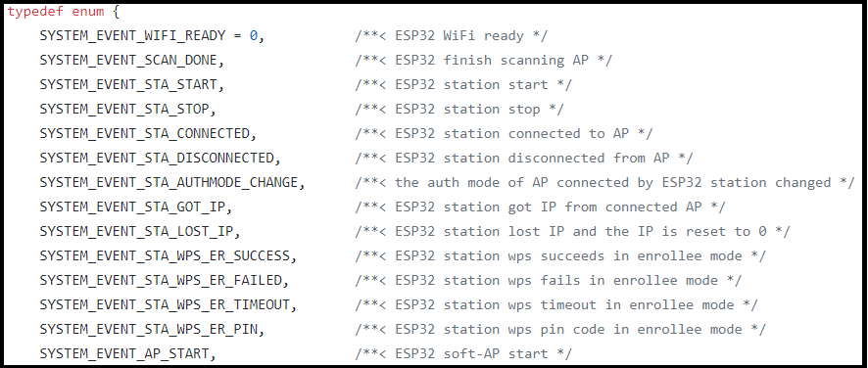Select SYSTEM_EVENT_WIFI_READY identifier

click(133, 36)
